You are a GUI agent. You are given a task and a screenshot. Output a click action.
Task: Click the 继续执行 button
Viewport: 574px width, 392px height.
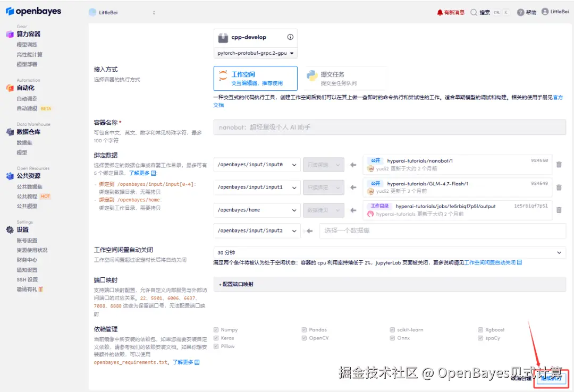(x=551, y=379)
